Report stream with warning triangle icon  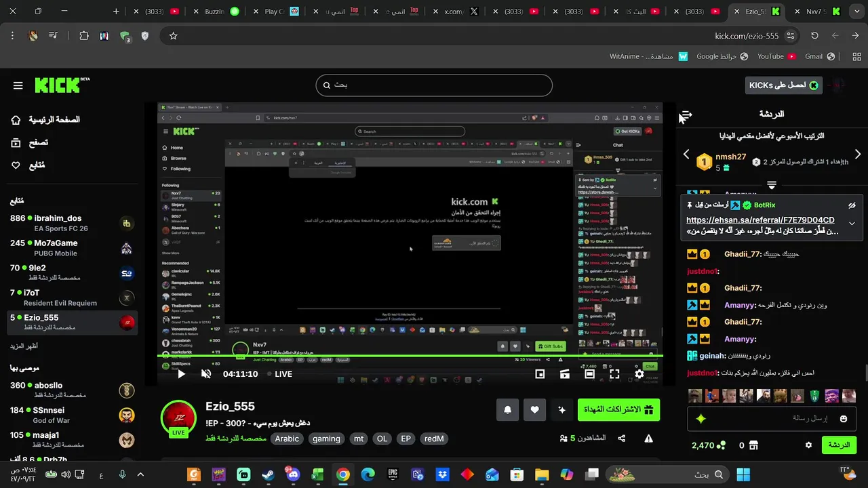[649, 439]
